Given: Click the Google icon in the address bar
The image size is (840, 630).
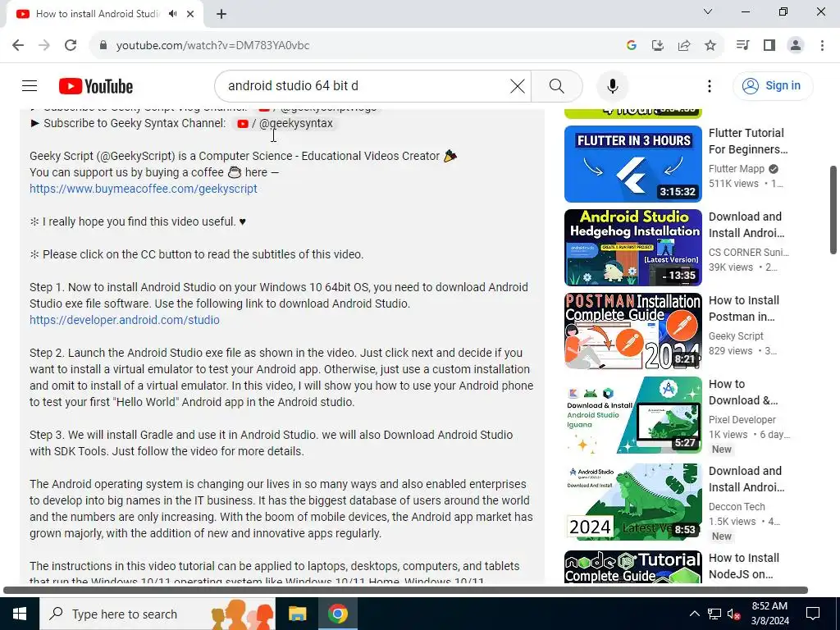Looking at the screenshot, I should click(631, 46).
